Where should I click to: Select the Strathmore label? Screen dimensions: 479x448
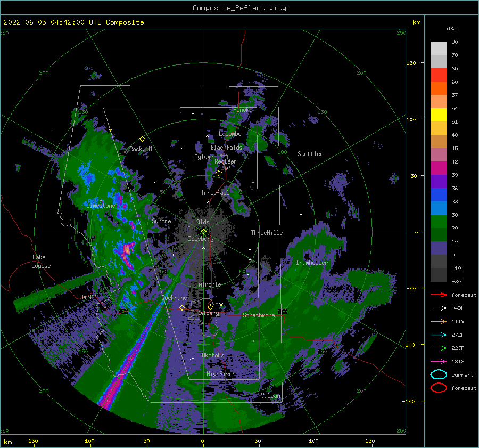[x=259, y=315]
